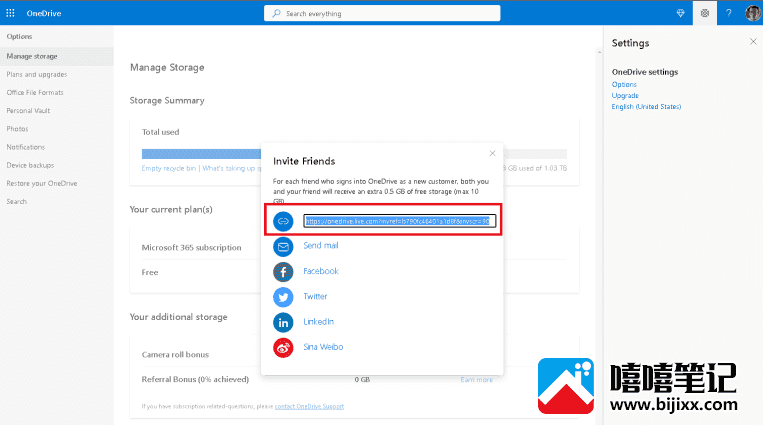This screenshot has width=763, height=425.
Task: Open Upgrade link in Settings panel
Action: coord(625,95)
